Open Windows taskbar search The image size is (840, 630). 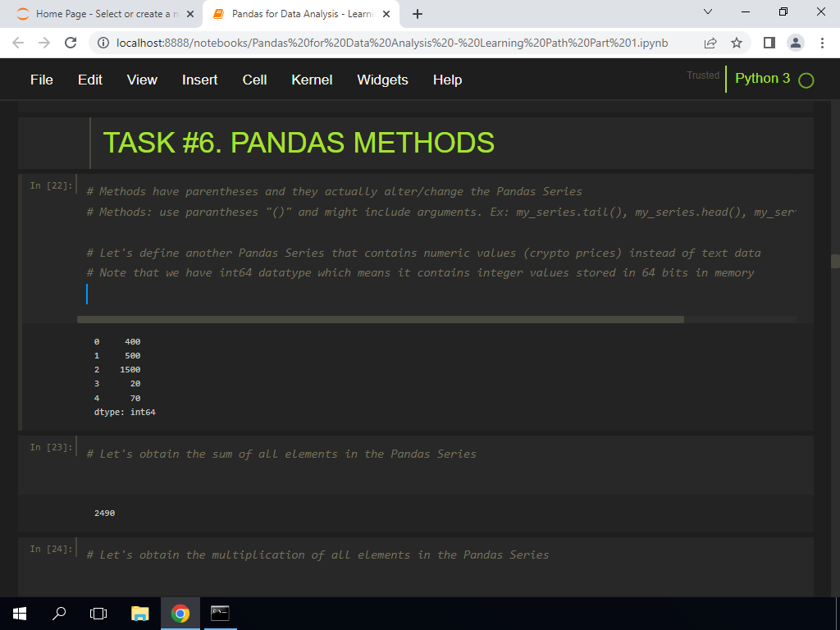pos(59,614)
